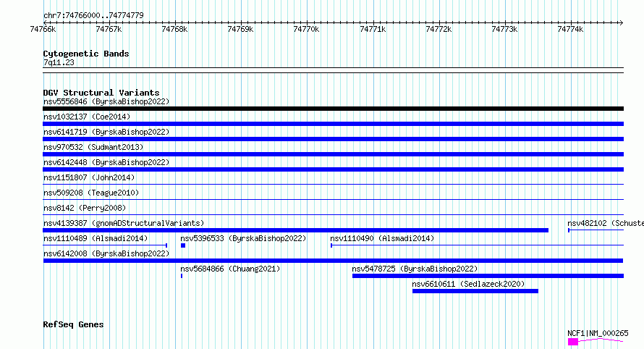644x349 pixels.
Task: Select nsv8142 (Perry2008) variant label
Action: coord(85,208)
